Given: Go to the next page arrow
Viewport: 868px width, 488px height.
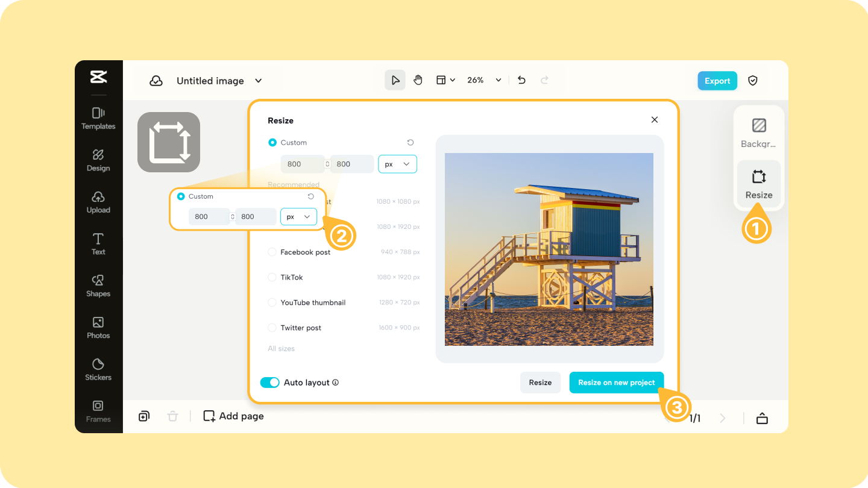Looking at the screenshot, I should pyautogui.click(x=723, y=418).
